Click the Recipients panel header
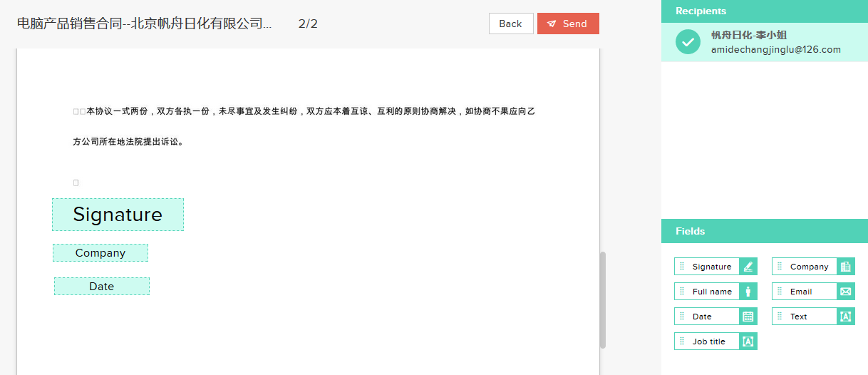Image resolution: width=868 pixels, height=375 pixels. (x=765, y=11)
